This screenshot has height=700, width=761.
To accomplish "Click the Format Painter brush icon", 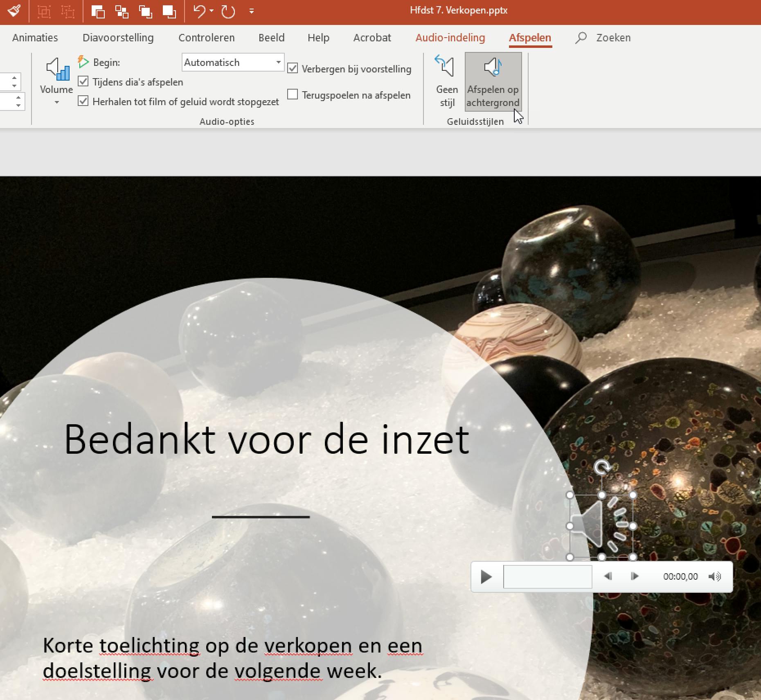I will click(14, 11).
